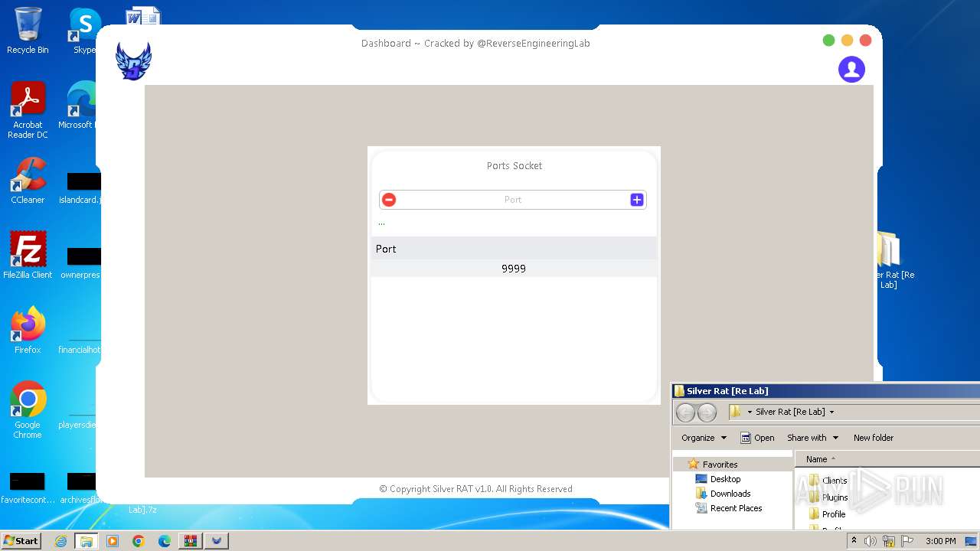The height and width of the screenshot is (551, 980).
Task: Click the Windows Explorer taskbar icon
Action: [x=87, y=541]
